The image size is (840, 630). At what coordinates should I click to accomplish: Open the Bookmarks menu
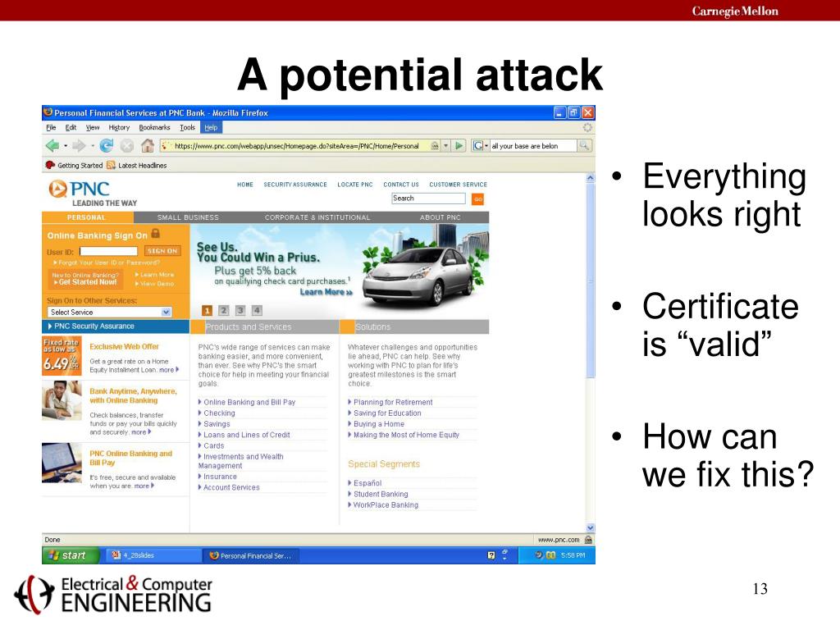pyautogui.click(x=154, y=127)
